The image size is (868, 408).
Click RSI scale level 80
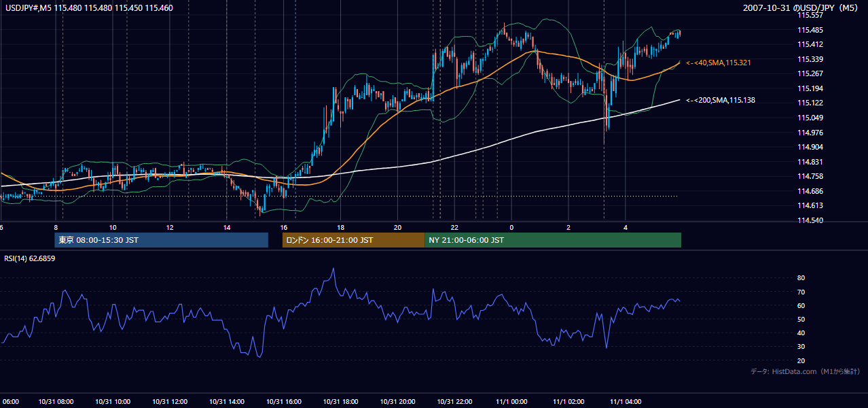(x=801, y=278)
